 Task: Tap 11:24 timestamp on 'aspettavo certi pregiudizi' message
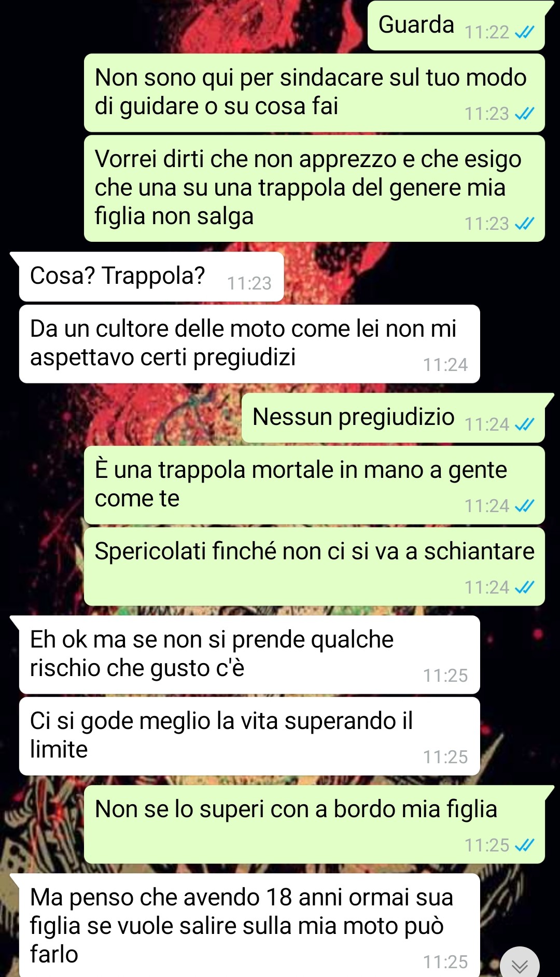point(445,365)
